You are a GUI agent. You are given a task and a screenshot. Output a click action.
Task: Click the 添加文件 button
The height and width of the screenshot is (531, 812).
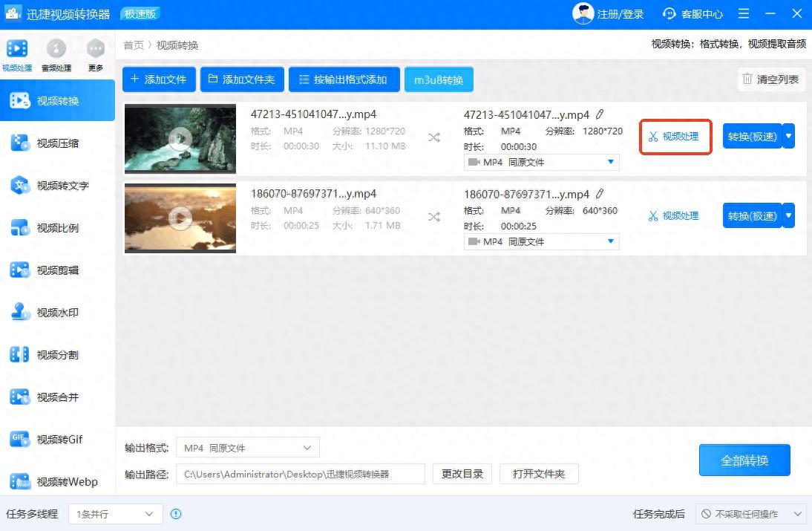tap(159, 79)
